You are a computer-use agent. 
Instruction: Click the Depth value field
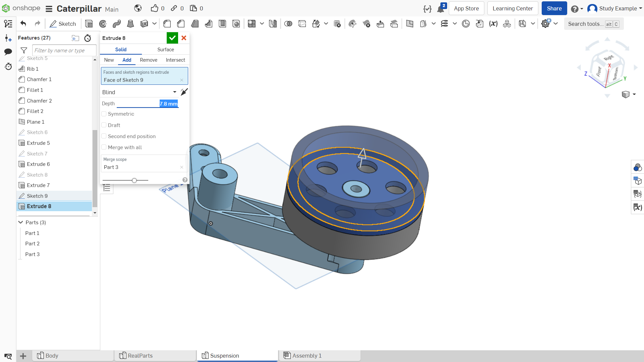pos(148,104)
